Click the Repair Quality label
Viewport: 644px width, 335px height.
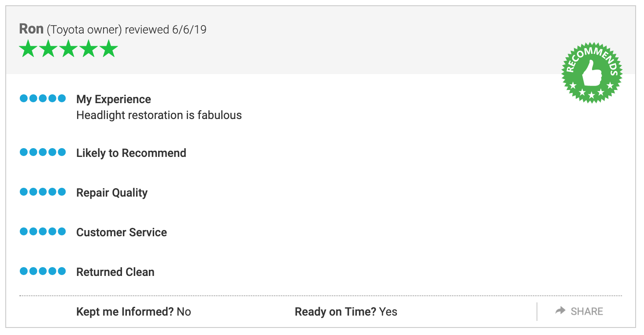coord(112,193)
